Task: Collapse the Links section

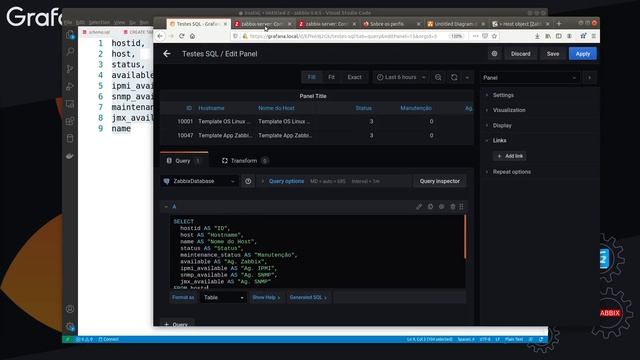Action: (499, 140)
